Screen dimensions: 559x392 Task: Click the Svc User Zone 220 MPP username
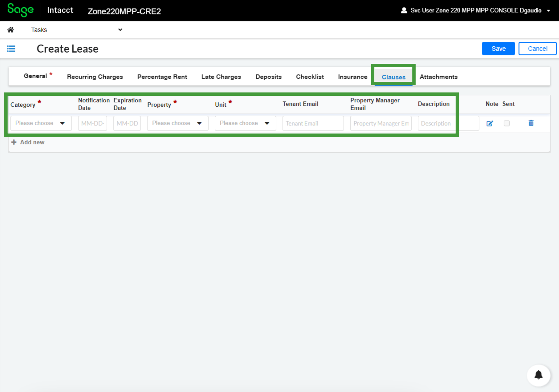click(x=476, y=10)
